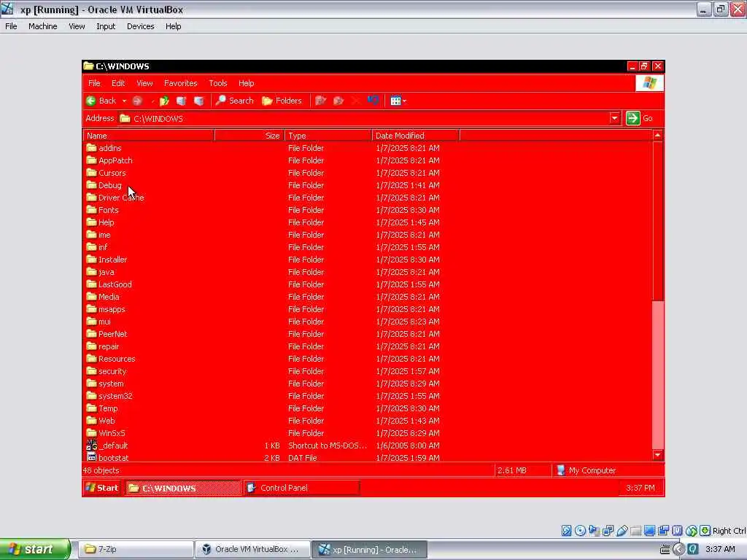Click the VirtualBox display status icon
Viewport: 747px width, 560px height.
pos(649,531)
